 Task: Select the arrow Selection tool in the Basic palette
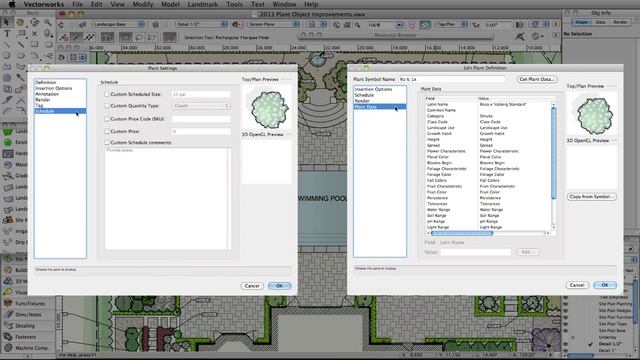tap(7, 22)
